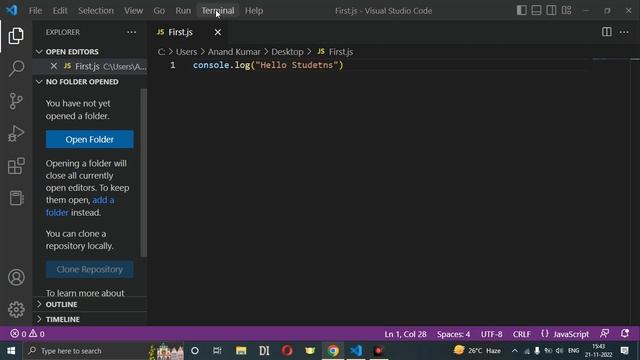640x360 pixels.
Task: Open Opera browser from taskbar
Action: click(x=287, y=351)
